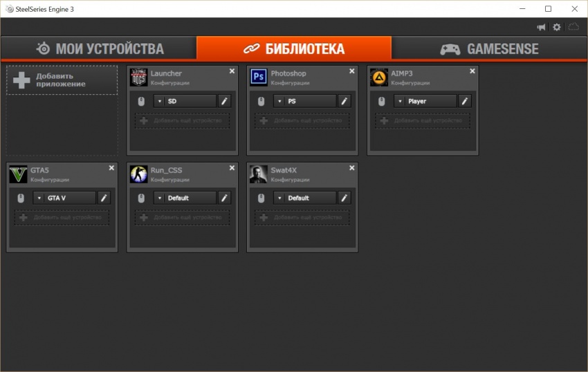The image size is (588, 372).
Task: Open the Swat4X Default configuration dropdown
Action: pyautogui.click(x=305, y=198)
